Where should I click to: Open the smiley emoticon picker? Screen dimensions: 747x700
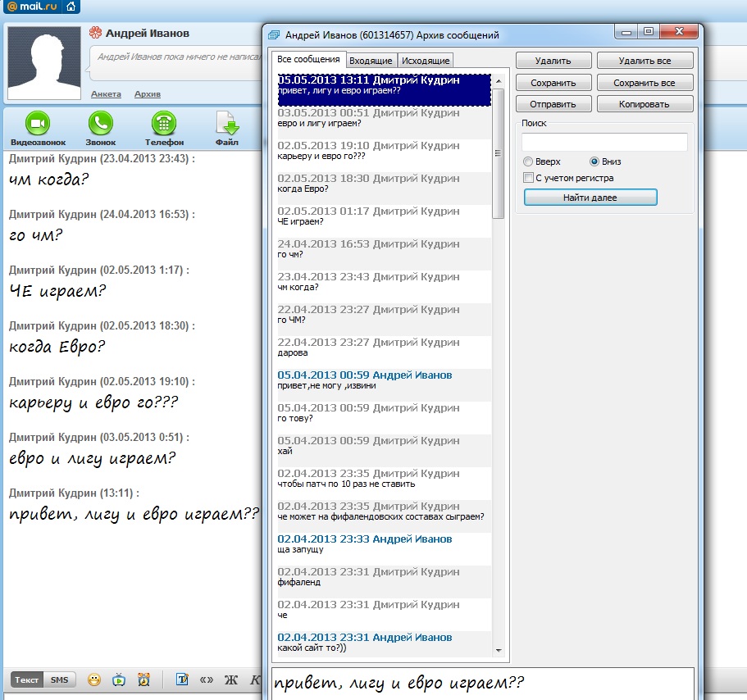[95, 680]
